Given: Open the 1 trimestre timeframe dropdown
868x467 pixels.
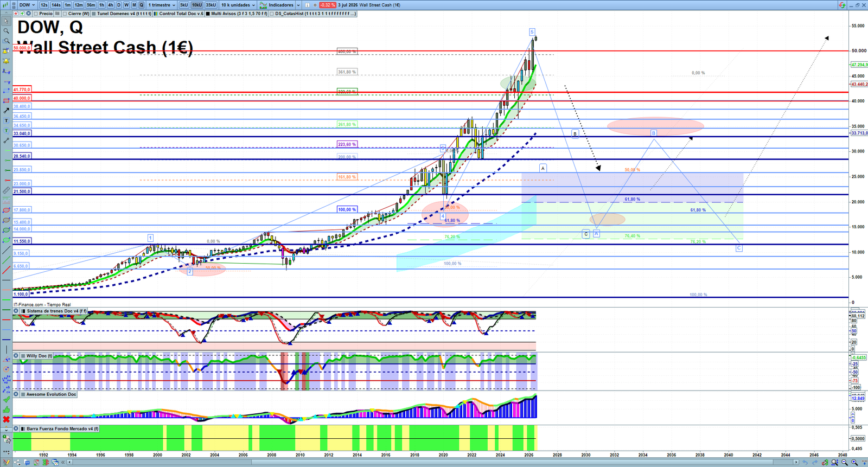Looking at the screenshot, I should pyautogui.click(x=162, y=5).
